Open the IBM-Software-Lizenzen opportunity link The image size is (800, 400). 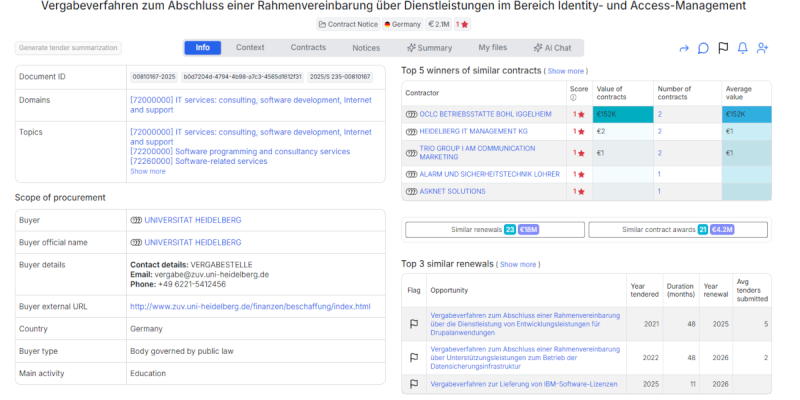coord(523,384)
